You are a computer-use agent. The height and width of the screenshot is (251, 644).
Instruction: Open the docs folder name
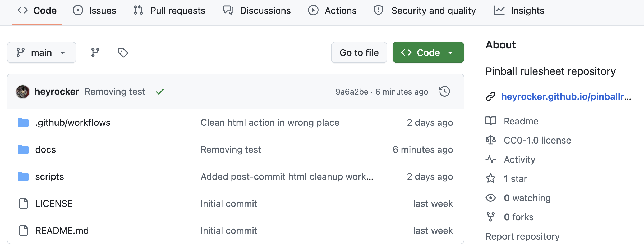45,150
